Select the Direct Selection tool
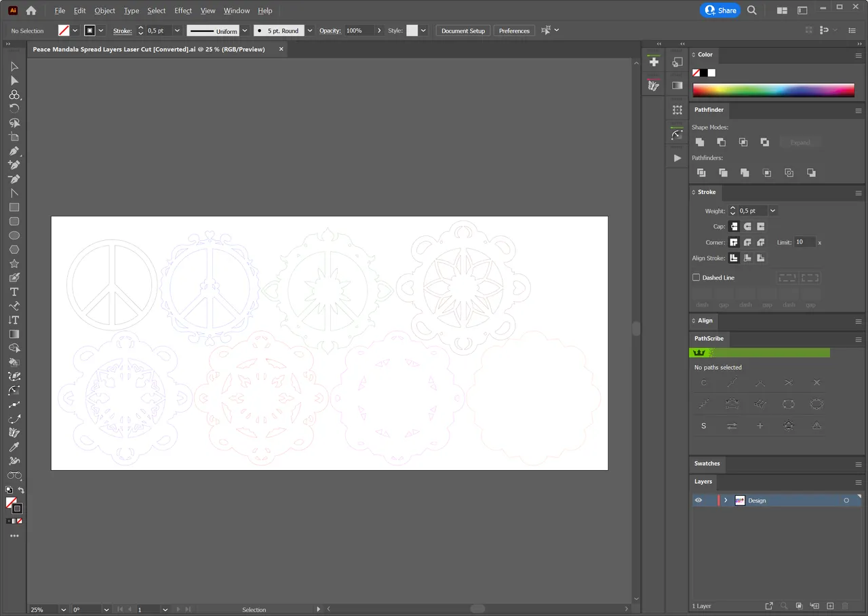The width and height of the screenshot is (868, 616). [14, 81]
